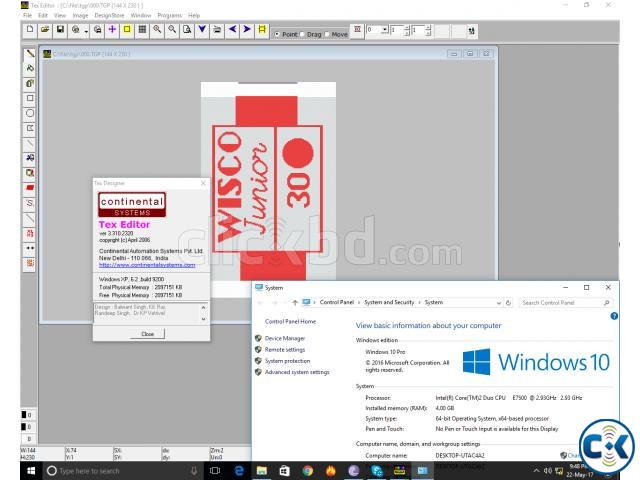Click refresh button in System address bar
640x480 pixels.
point(509,303)
